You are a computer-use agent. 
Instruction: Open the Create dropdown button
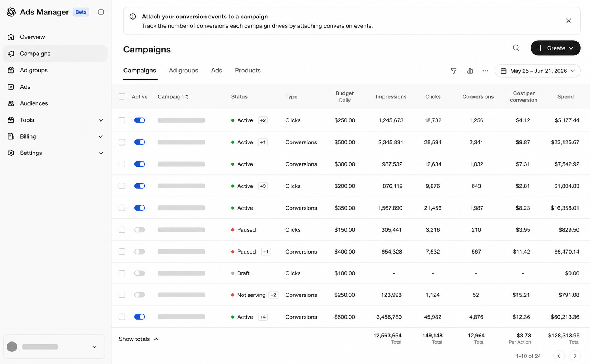(x=555, y=48)
